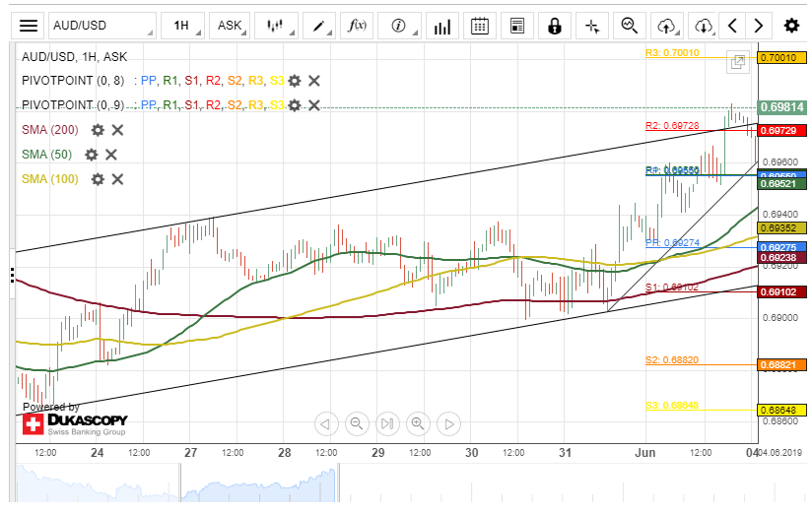Remove the SMA (200) indicator

click(117, 130)
